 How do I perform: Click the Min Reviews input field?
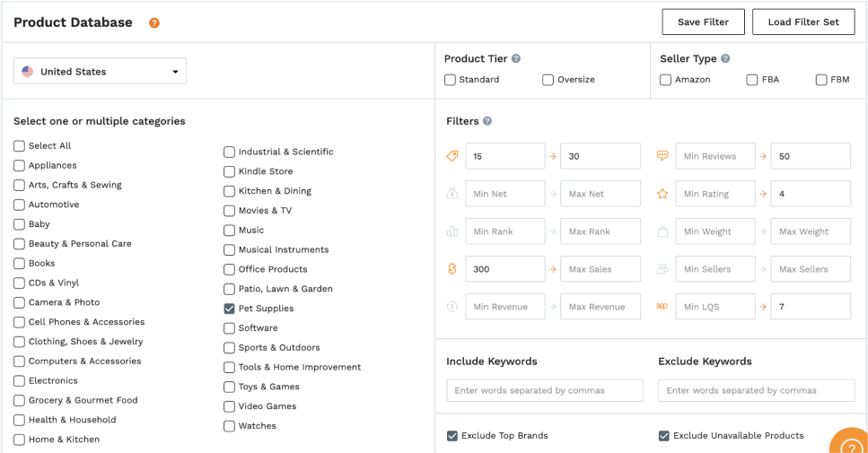(x=715, y=156)
